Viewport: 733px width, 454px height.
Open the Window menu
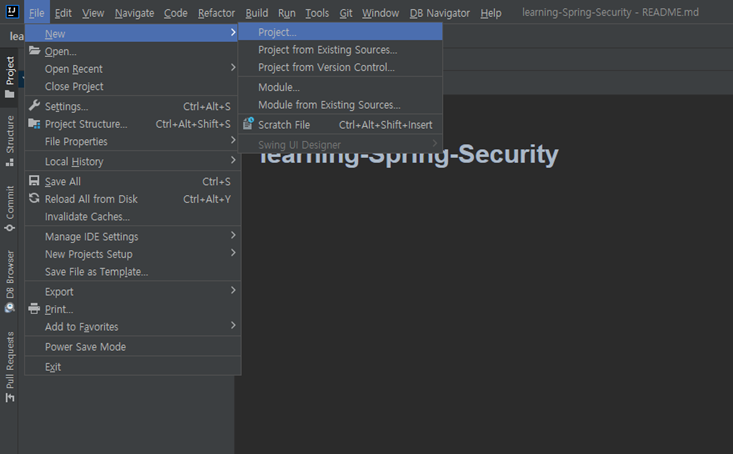(380, 13)
